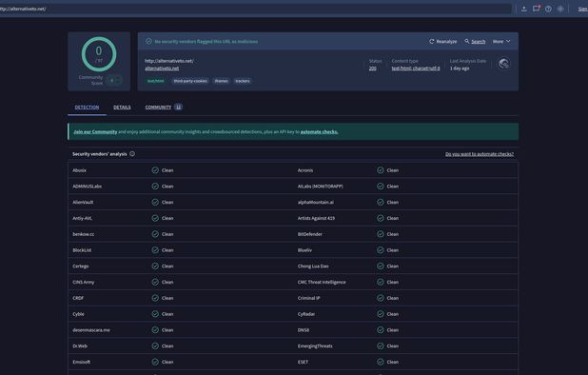Click the Clean check icon for AlienVault
588x375 pixels.
(155, 202)
